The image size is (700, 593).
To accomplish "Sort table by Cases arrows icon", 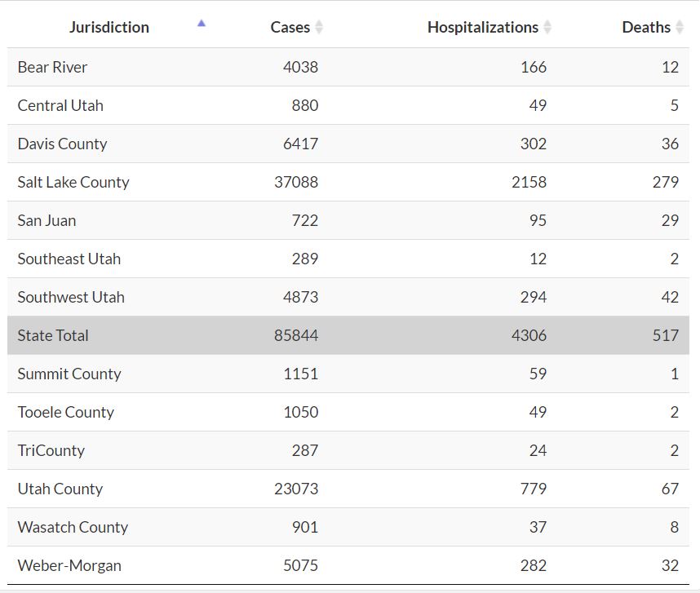I will coord(319,27).
